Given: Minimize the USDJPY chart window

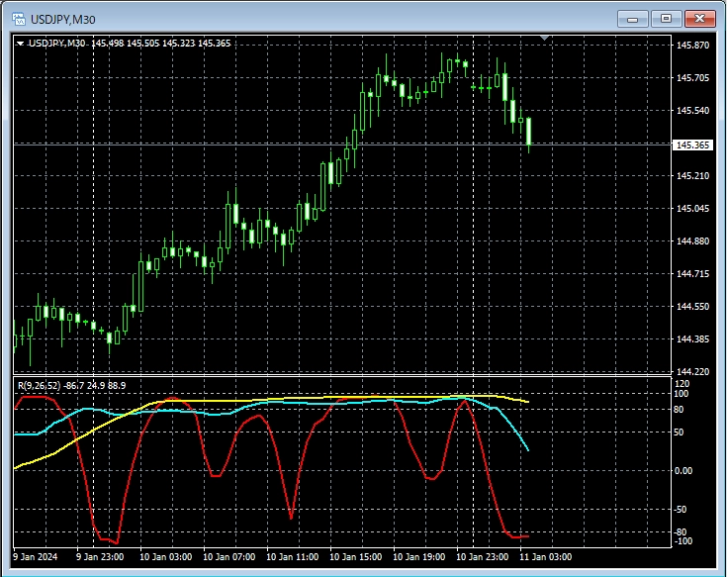Looking at the screenshot, I should point(632,19).
